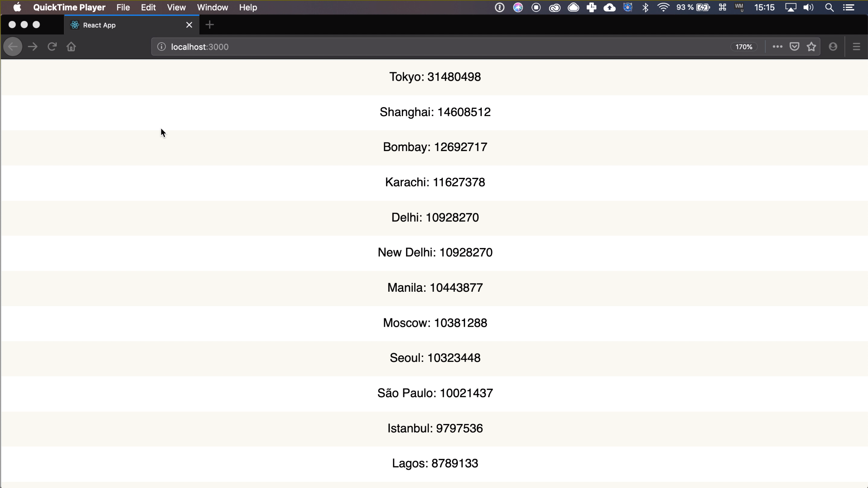Click the Bombay: 12692717 row
The height and width of the screenshot is (488, 868).
tap(434, 147)
